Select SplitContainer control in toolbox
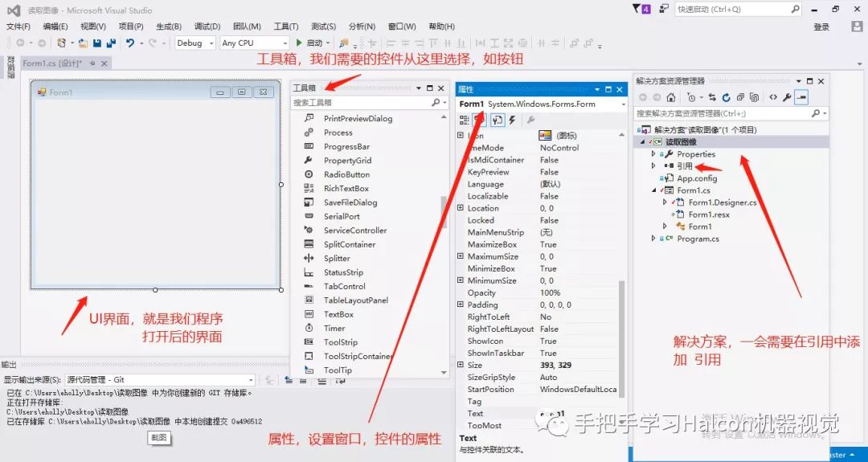This screenshot has width=868, height=462. 350,244
